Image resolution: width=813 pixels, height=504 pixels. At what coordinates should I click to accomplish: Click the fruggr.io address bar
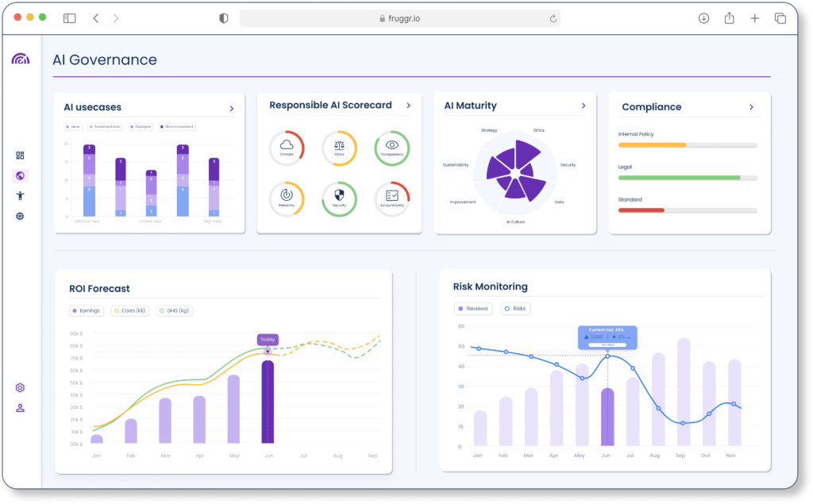pos(399,18)
